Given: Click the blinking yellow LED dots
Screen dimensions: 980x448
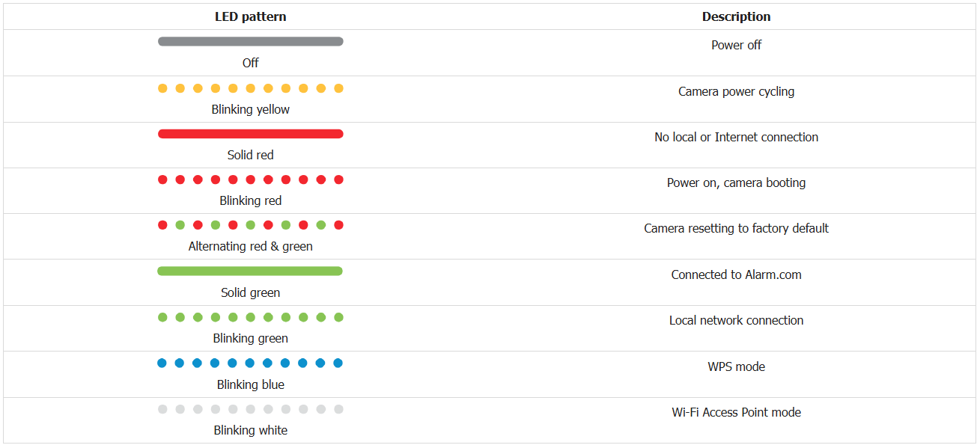Looking at the screenshot, I should 250,88.
